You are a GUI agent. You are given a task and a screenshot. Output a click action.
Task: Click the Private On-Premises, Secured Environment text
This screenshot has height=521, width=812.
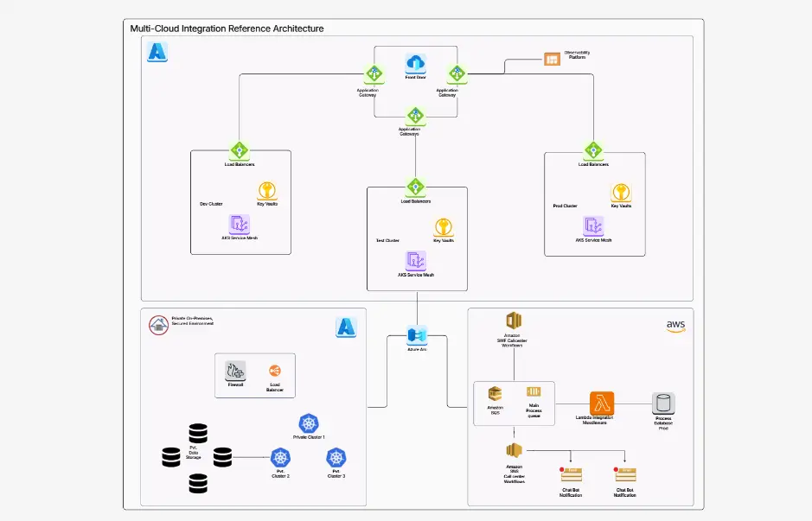[193, 321]
